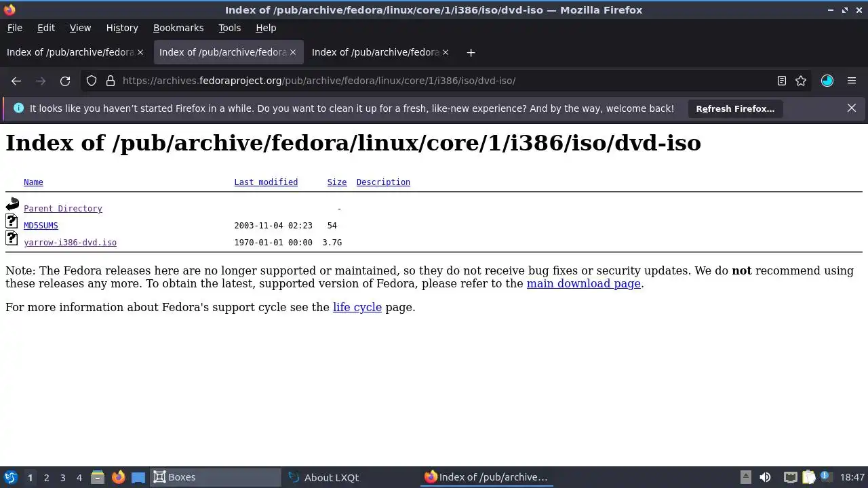The height and width of the screenshot is (488, 868).
Task: Click the 3.7G size value
Action: (332, 243)
